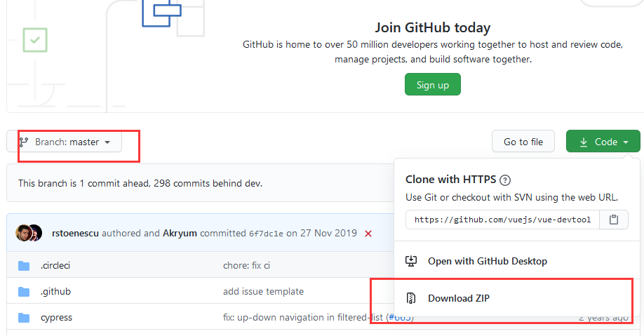The image size is (644, 336).
Task: Click the folder icon beside cypress
Action: tap(24, 318)
